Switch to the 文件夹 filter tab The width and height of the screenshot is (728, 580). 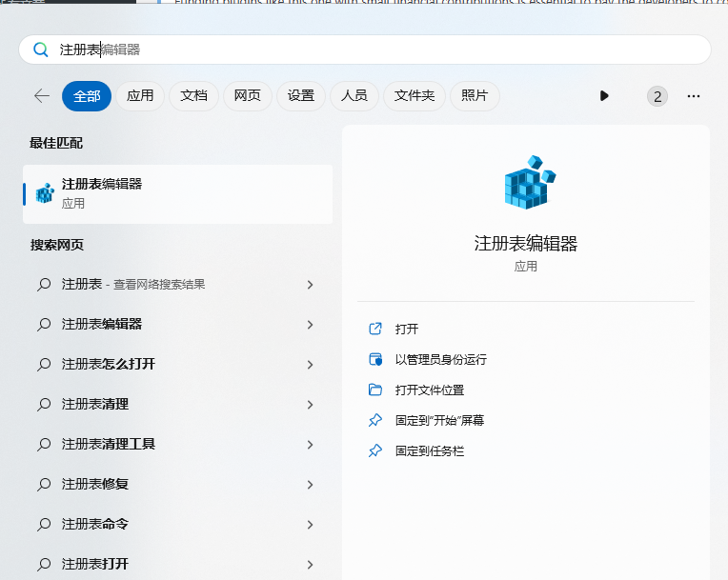point(415,96)
